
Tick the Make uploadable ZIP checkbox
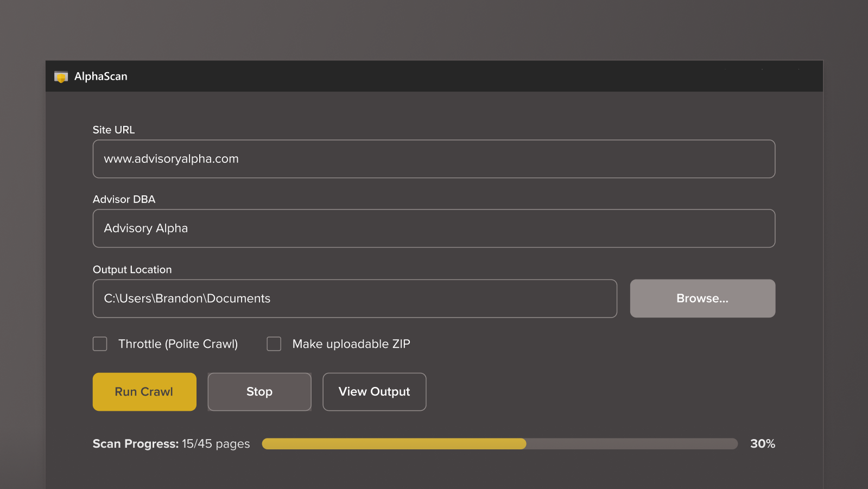pyautogui.click(x=274, y=344)
